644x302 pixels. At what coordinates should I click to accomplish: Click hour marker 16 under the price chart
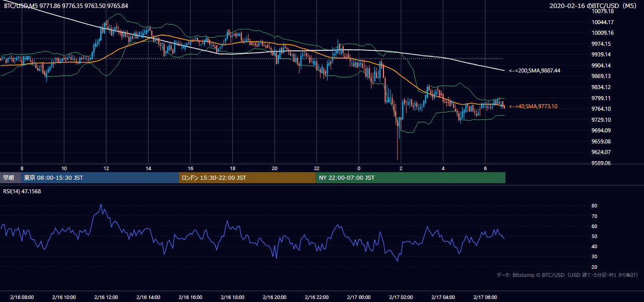tap(190, 168)
